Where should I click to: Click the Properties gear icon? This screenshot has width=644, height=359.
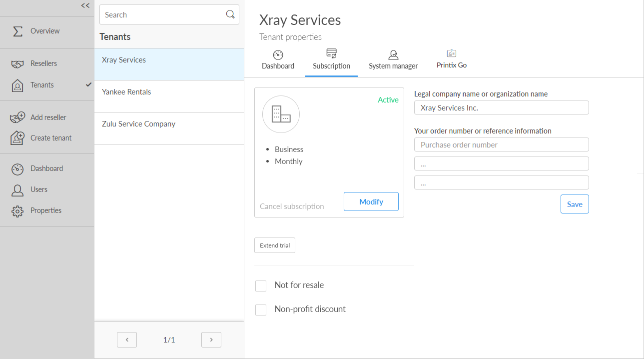[x=17, y=211]
